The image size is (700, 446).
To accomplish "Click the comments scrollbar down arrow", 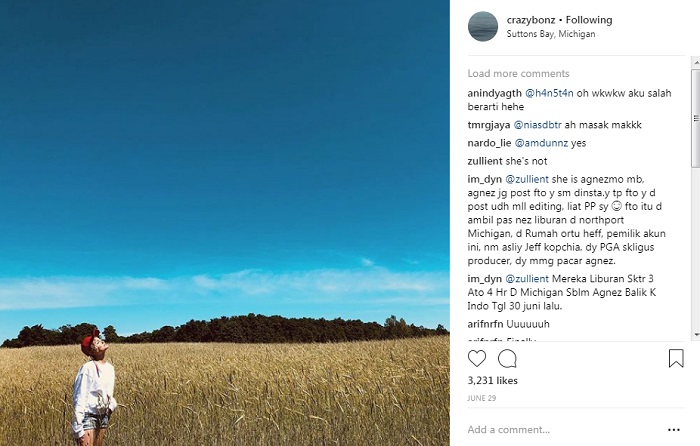I will [695, 335].
